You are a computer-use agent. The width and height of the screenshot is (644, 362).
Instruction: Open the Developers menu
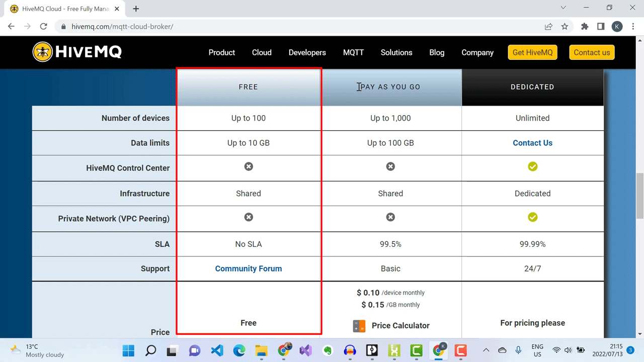307,52
